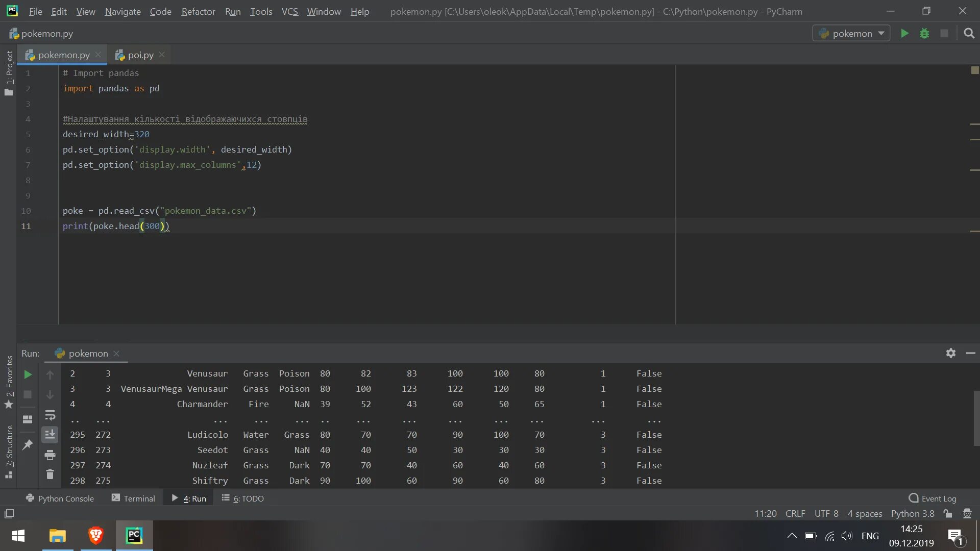Open File Explorer from the taskbar
980x551 pixels.
57,536
